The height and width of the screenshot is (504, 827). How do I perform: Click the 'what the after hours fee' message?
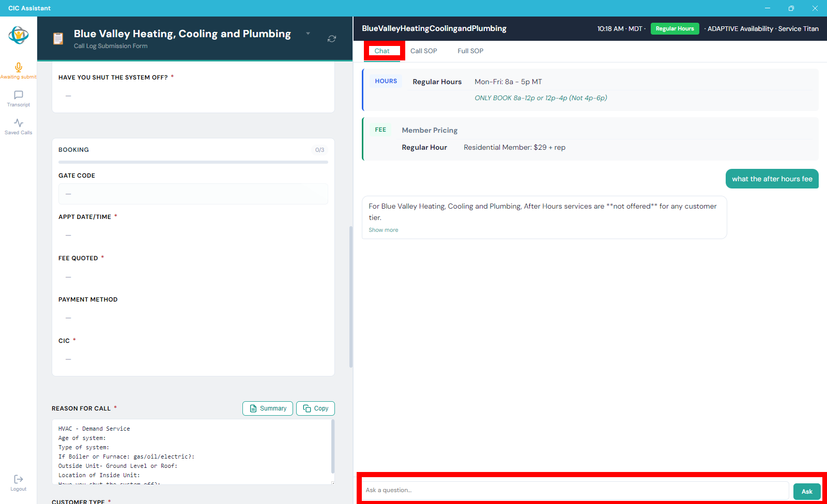(x=772, y=179)
